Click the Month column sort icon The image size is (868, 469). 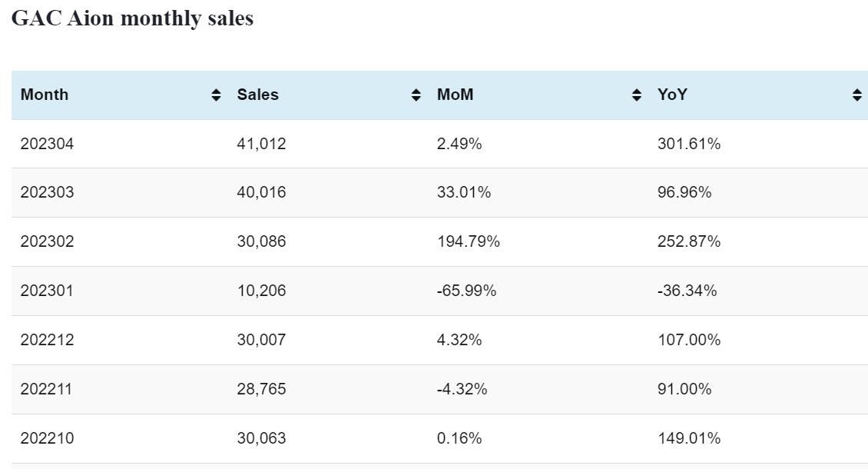point(217,95)
